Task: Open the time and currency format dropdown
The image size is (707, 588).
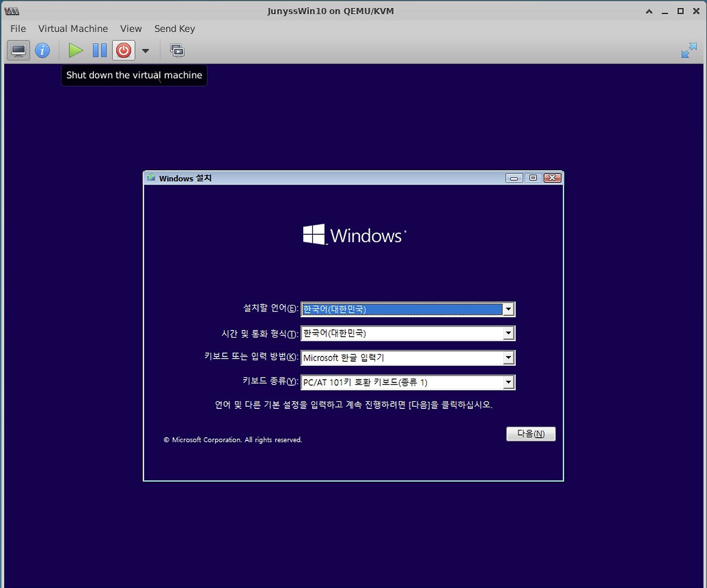Action: 508,333
